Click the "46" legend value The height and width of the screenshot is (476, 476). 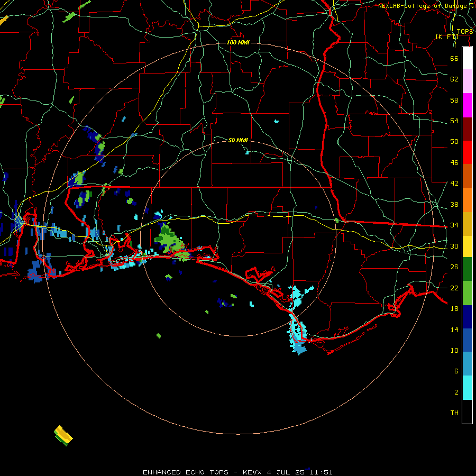(454, 163)
